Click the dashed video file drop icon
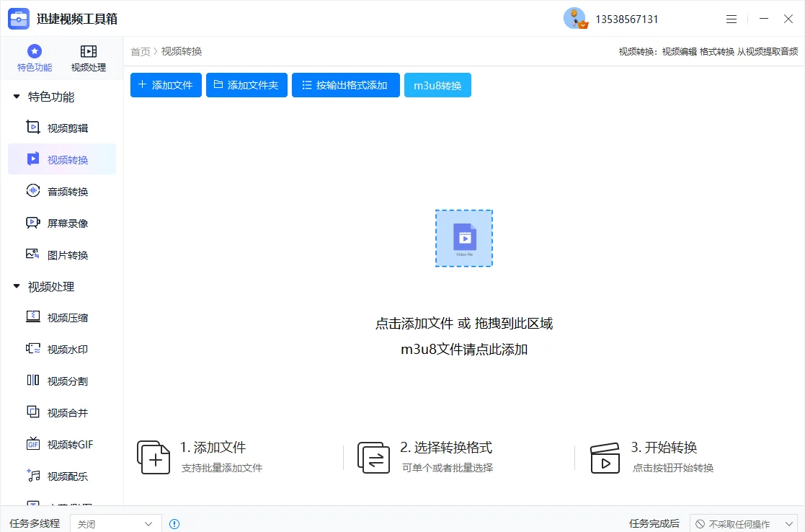The width and height of the screenshot is (805, 532). pyautogui.click(x=464, y=239)
